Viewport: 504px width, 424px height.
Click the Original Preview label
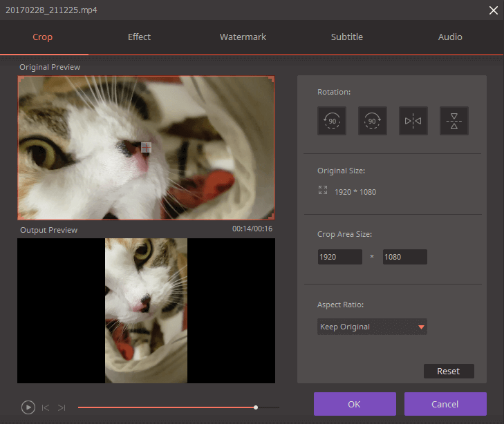tap(50, 67)
